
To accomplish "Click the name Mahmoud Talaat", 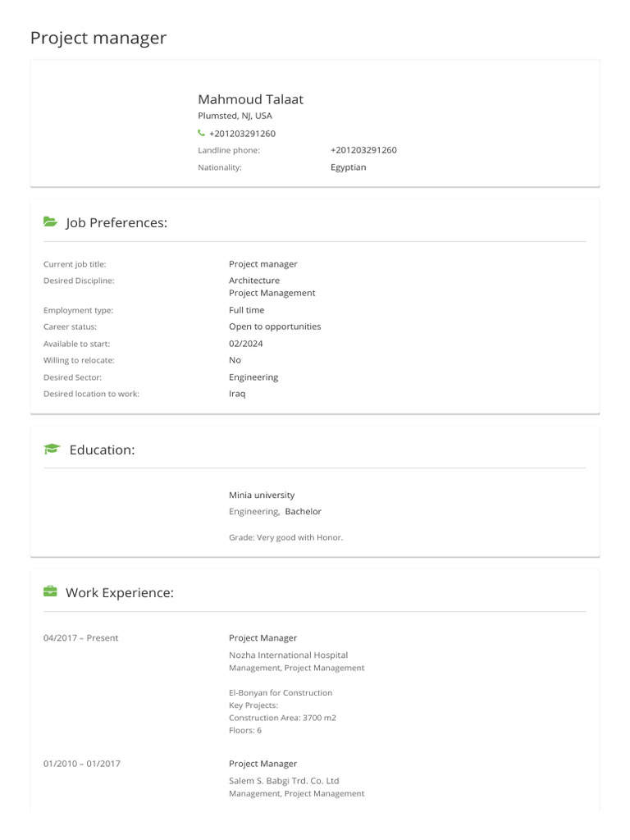I will [x=250, y=99].
